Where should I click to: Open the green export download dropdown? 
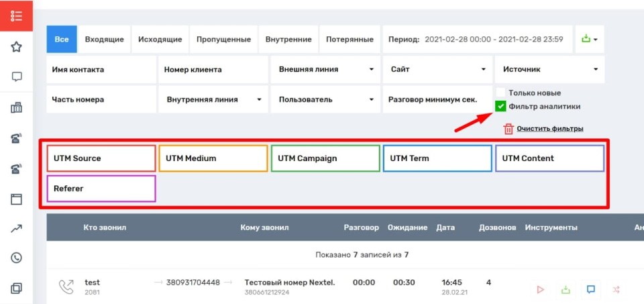coord(590,40)
